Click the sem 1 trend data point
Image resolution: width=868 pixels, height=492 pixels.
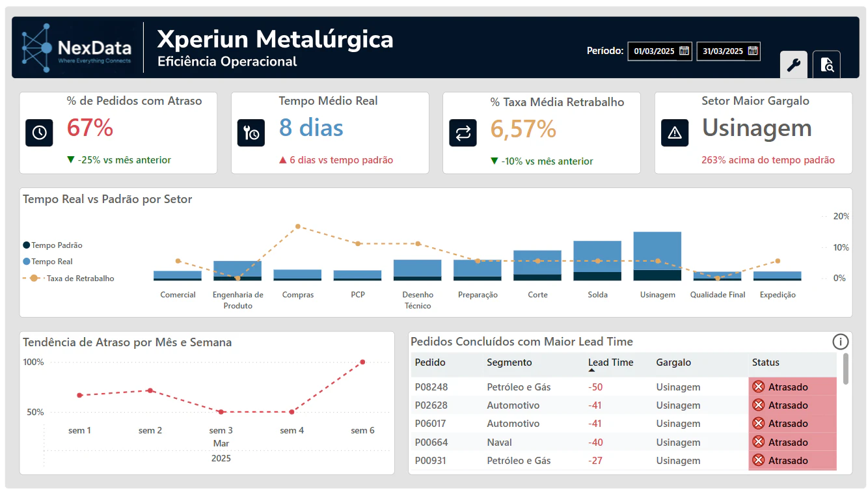(x=79, y=395)
